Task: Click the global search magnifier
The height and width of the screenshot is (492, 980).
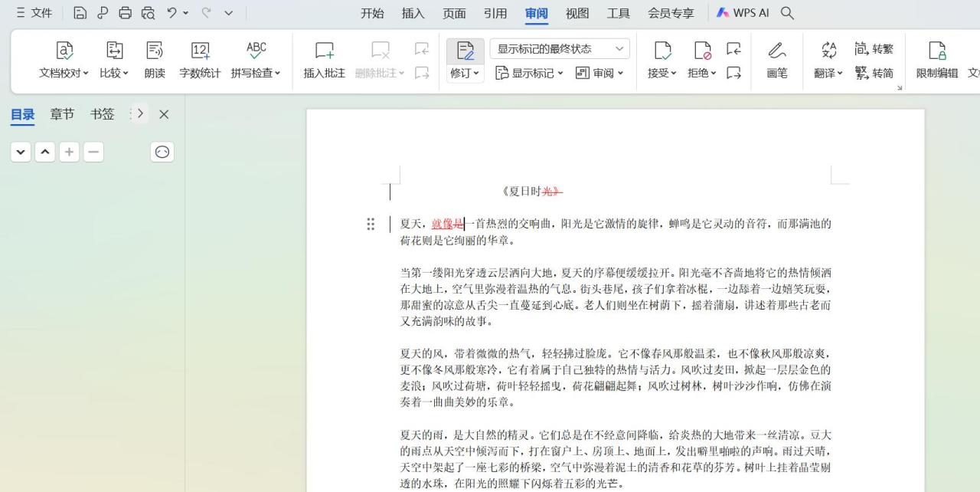Action: click(786, 13)
